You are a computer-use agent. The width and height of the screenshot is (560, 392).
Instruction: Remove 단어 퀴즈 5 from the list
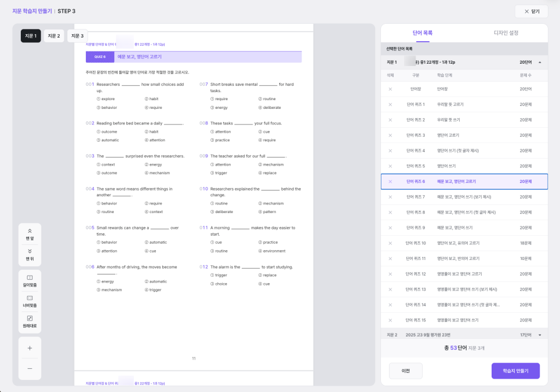point(390,166)
